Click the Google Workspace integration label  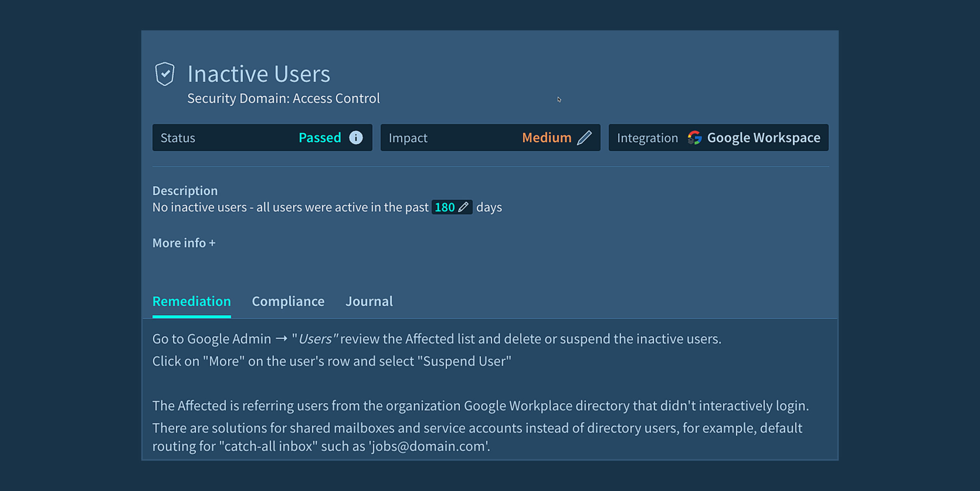(763, 137)
